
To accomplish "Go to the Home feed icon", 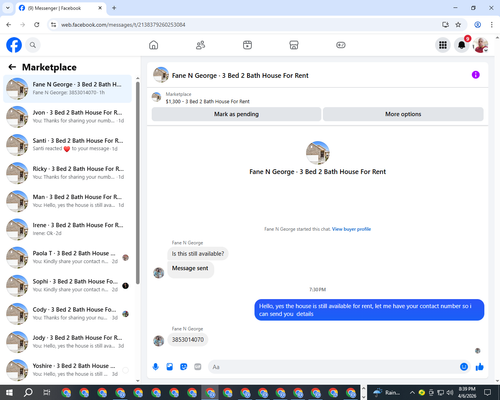I will pos(153,45).
